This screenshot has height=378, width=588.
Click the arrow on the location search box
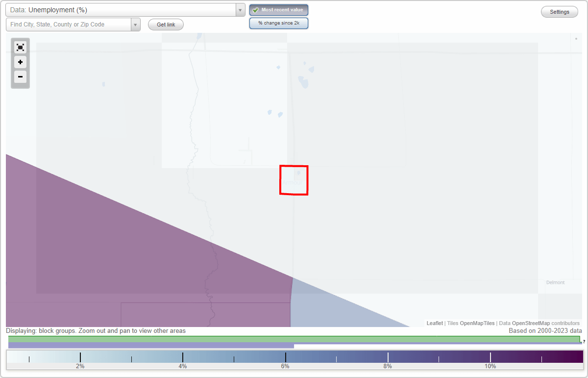pos(135,24)
